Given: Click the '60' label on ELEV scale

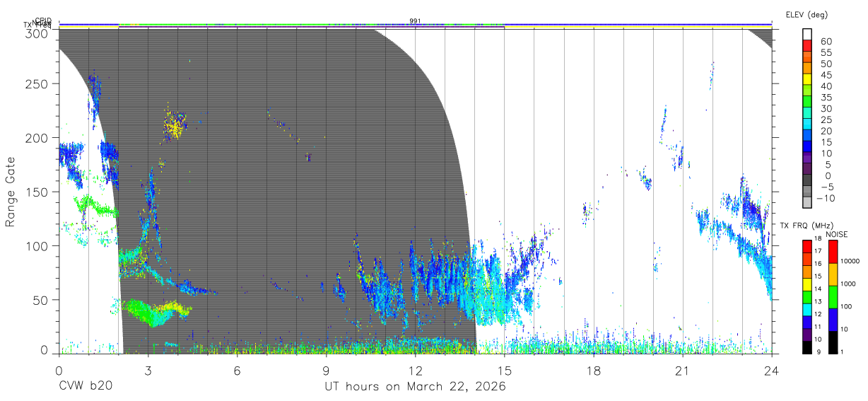Looking at the screenshot, I should pos(826,42).
